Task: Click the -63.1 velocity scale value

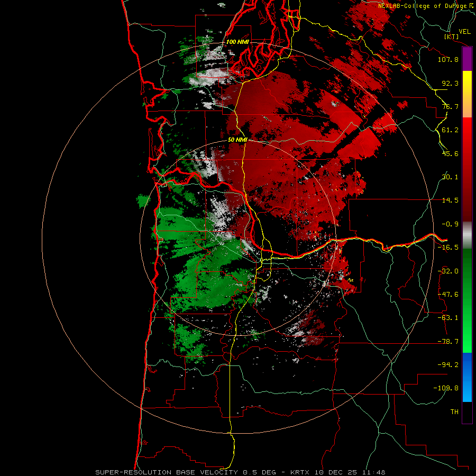Action: (448, 318)
